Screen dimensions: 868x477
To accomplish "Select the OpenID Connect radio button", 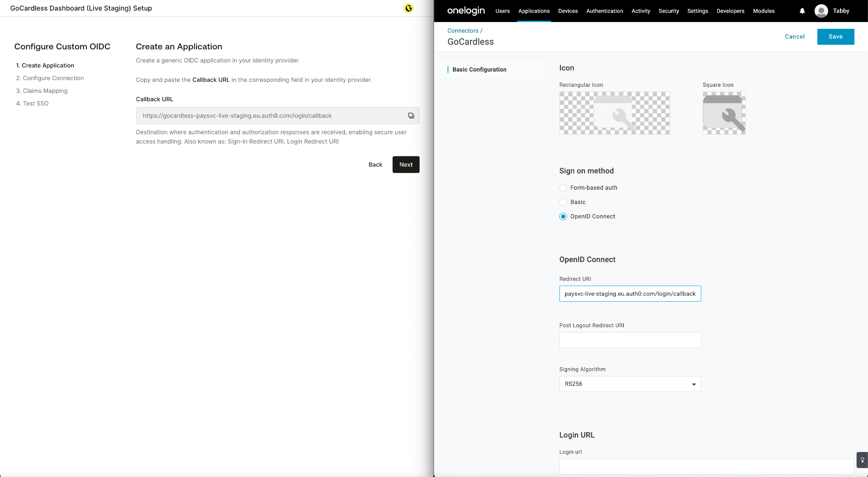I will pos(563,216).
